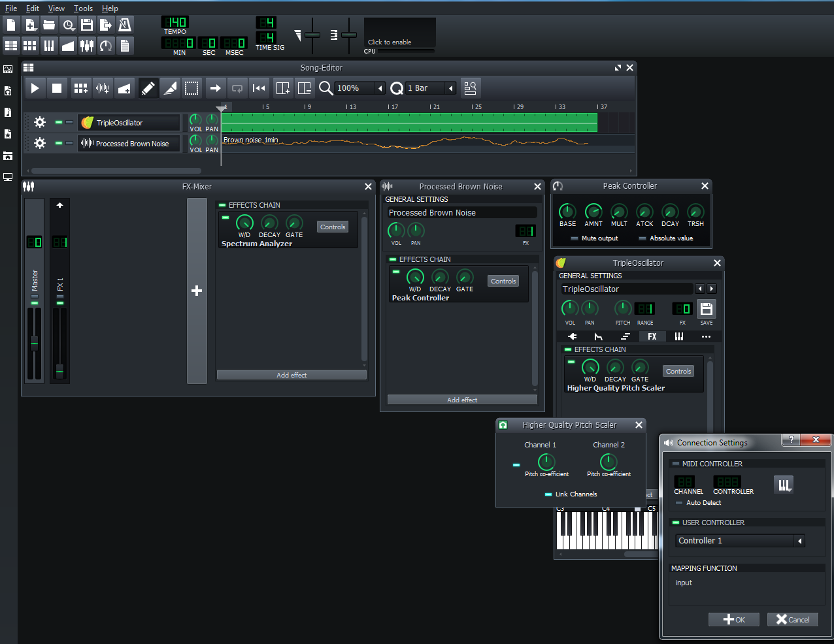The width and height of the screenshot is (834, 644).
Task: Select the draw mode pencil tool
Action: tap(148, 88)
